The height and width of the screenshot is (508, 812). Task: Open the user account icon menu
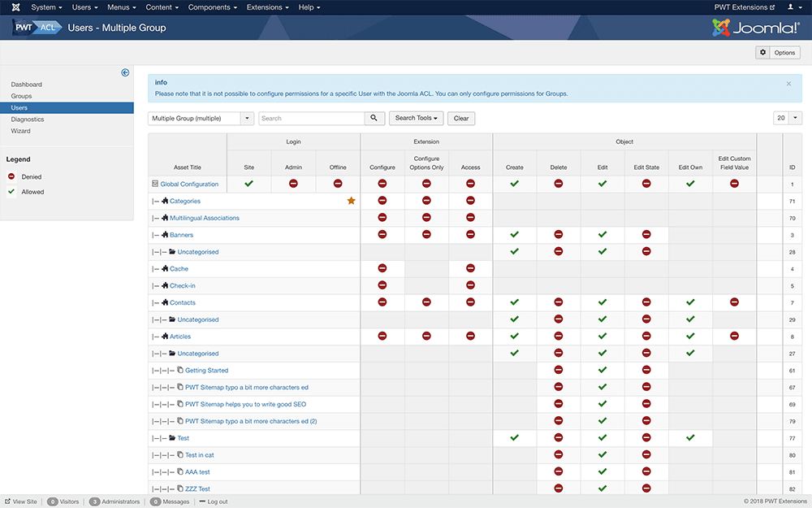click(x=793, y=7)
